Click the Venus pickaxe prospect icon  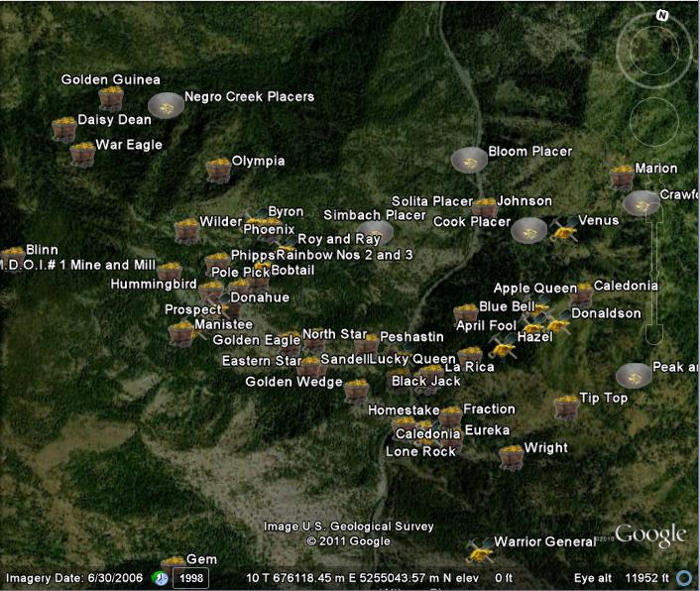[564, 229]
